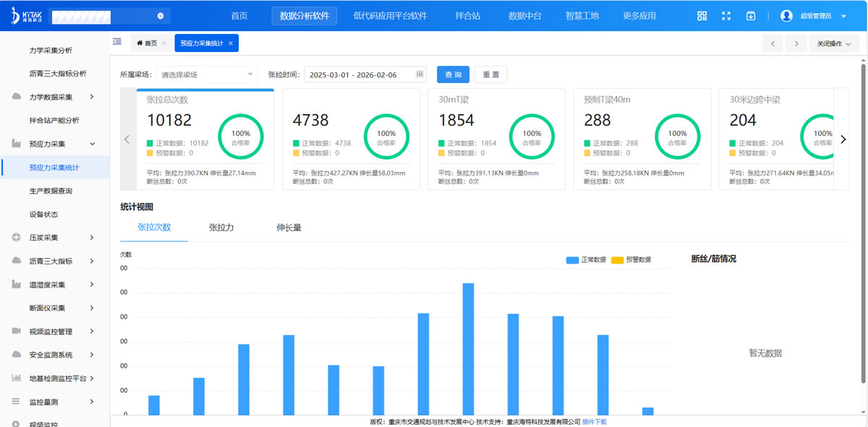Click the 查询 button
The image size is (868, 427).
(x=453, y=74)
